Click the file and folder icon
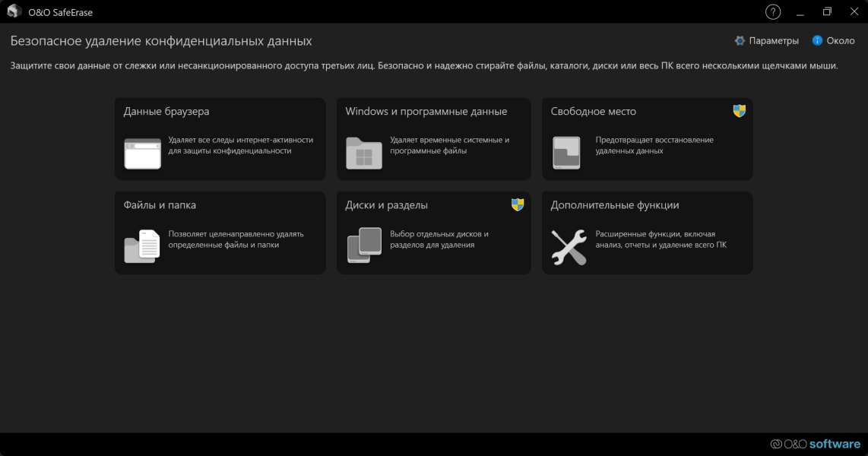 [141, 246]
